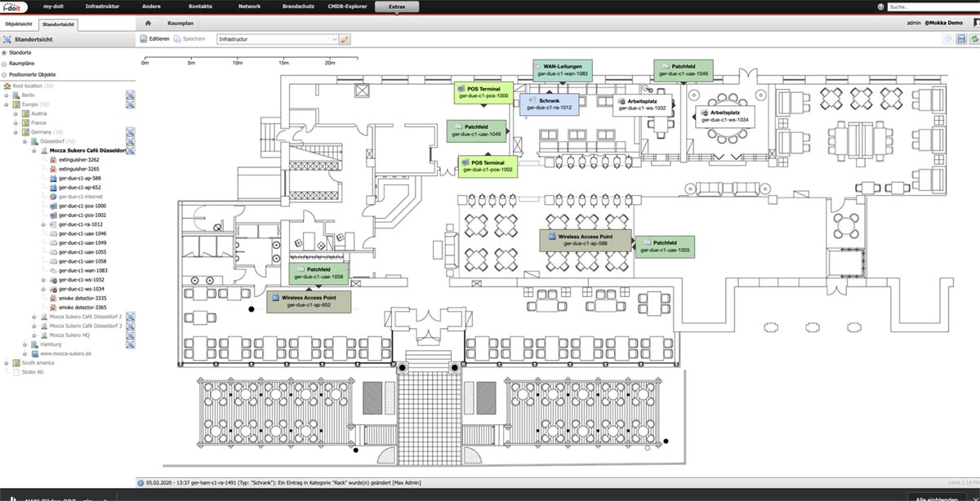Select the Positionierte Objekte radio button
Image resolution: width=980 pixels, height=501 pixels.
4,74
